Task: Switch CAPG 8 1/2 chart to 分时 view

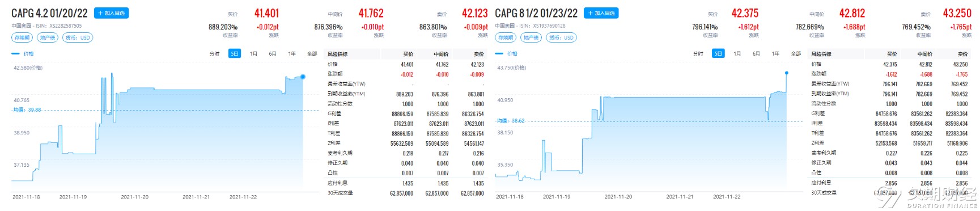Action: (698, 54)
